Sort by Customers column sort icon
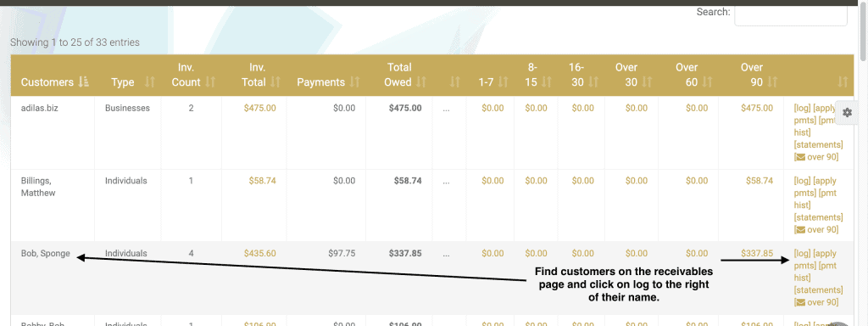This screenshot has width=868, height=326. point(84,82)
